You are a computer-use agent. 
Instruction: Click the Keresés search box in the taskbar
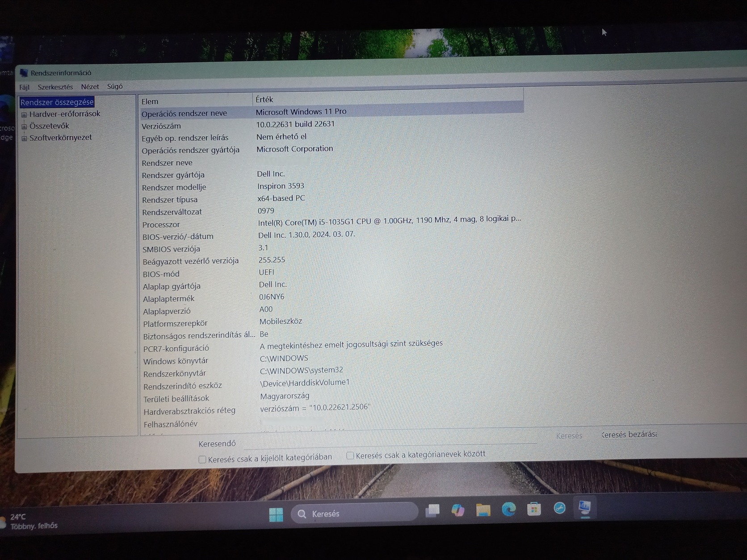(354, 513)
